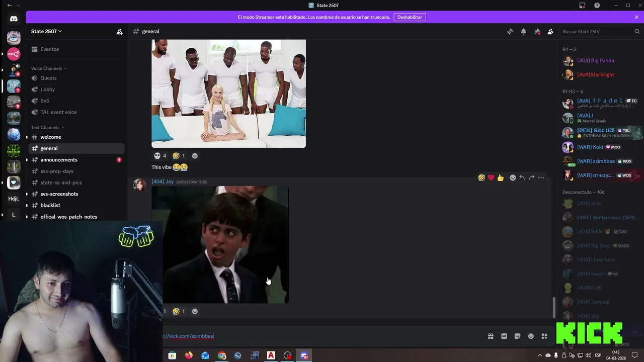Add a reaction under Jey's GIF
The width and height of the screenshot is (644, 362).
point(195,311)
